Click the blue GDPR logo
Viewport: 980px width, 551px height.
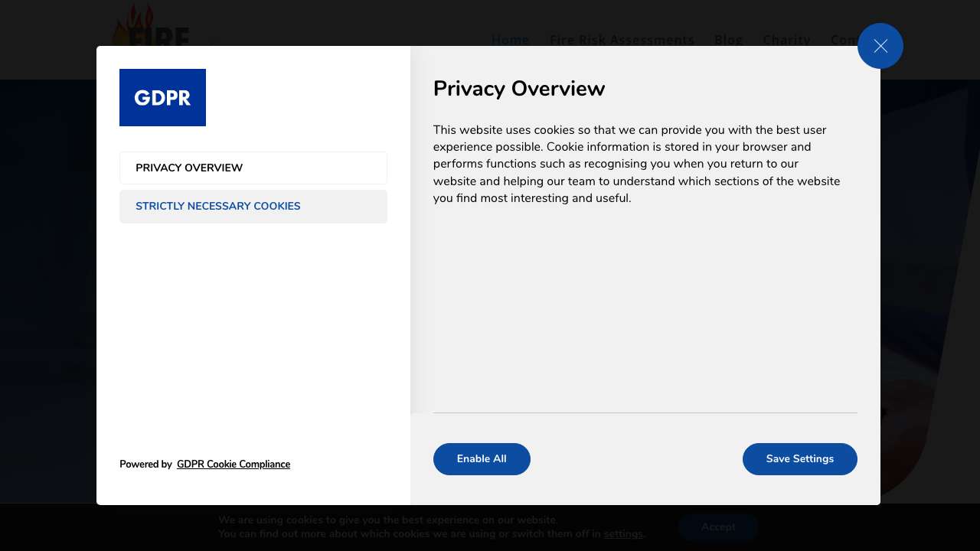pyautogui.click(x=162, y=97)
